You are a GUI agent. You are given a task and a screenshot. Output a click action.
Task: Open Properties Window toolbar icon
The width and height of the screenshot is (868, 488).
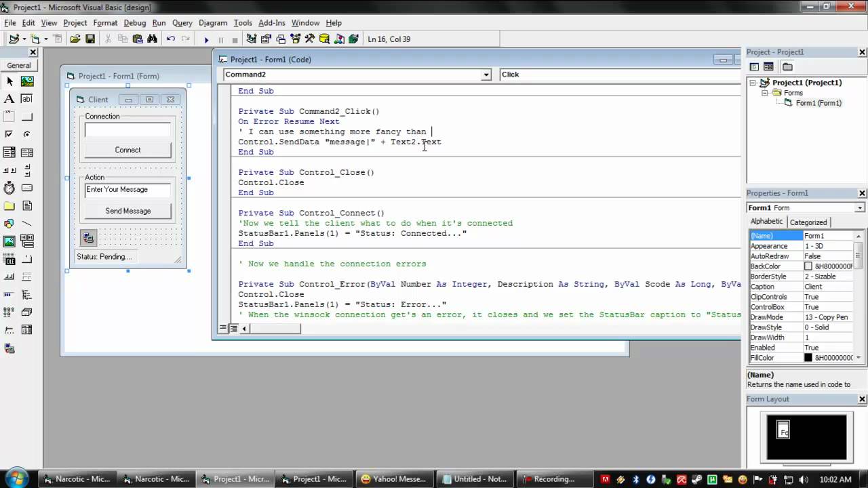click(266, 39)
